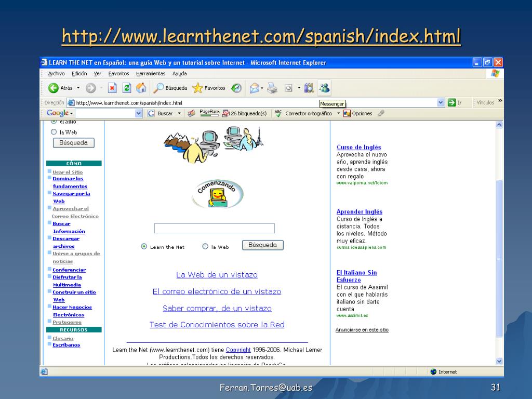
Task: Check the PageRank indicator
Action: pos(209,113)
